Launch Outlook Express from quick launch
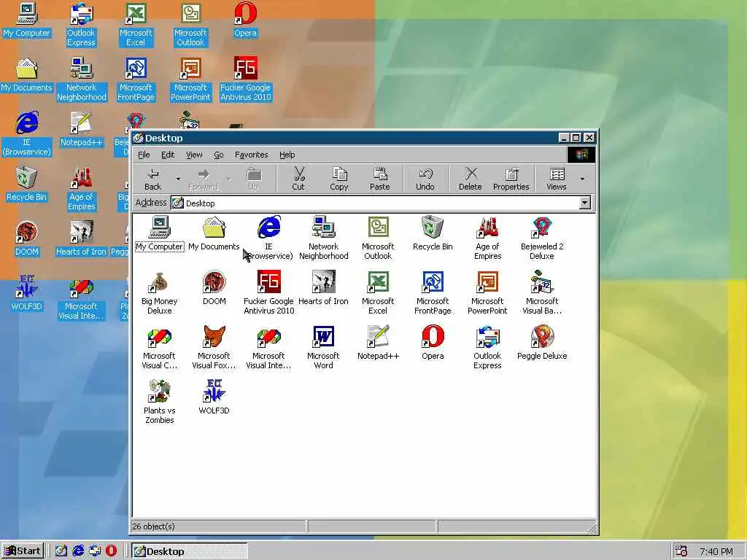The height and width of the screenshot is (560, 747). [x=94, y=551]
